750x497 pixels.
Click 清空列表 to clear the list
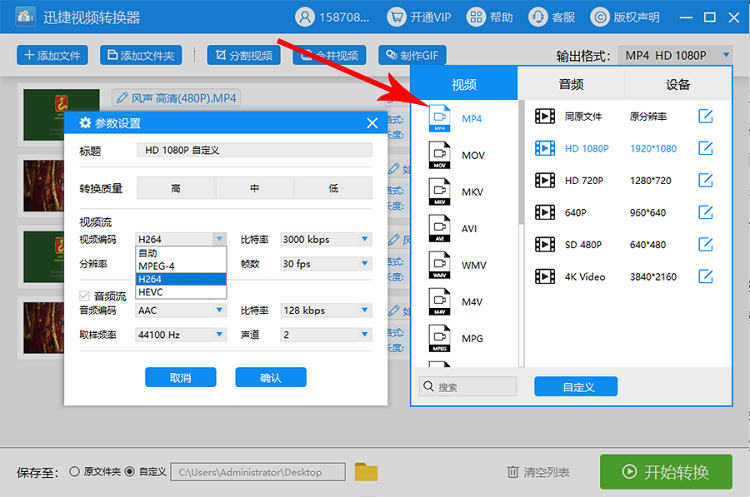[x=538, y=472]
